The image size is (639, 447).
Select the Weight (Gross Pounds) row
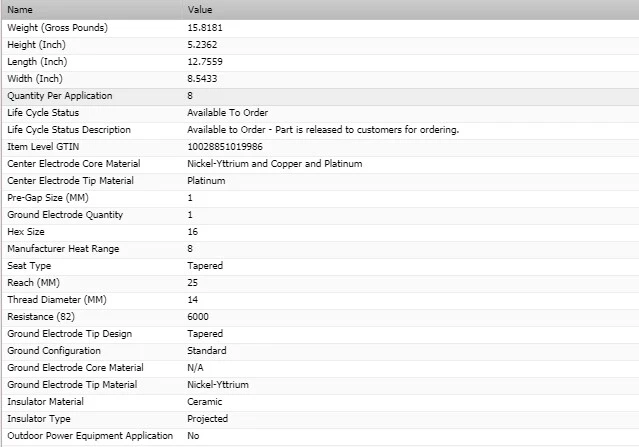[x=57, y=27]
